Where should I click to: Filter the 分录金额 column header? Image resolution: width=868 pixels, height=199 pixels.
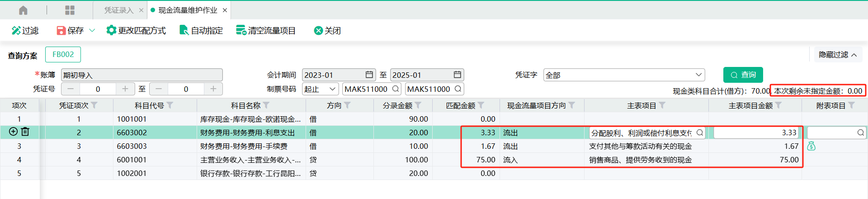tap(418, 105)
